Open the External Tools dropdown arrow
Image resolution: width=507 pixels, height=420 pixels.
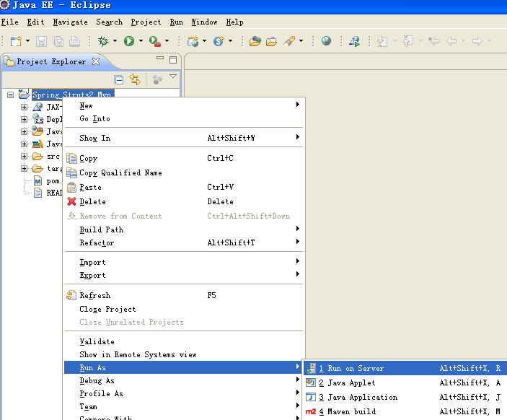[167, 41]
